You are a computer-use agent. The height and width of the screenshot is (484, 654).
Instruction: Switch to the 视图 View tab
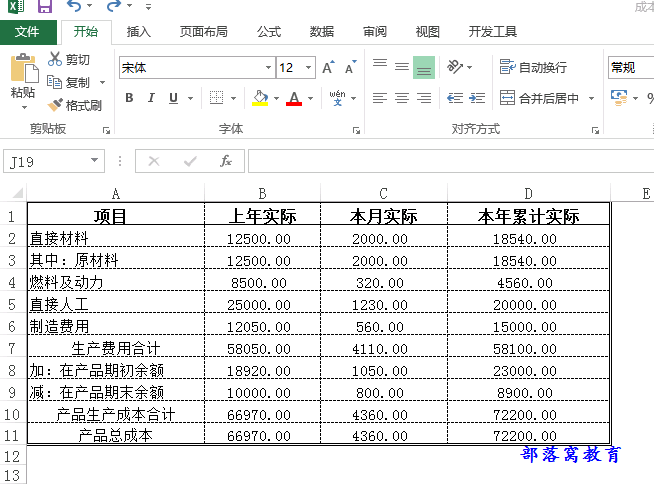coord(428,32)
